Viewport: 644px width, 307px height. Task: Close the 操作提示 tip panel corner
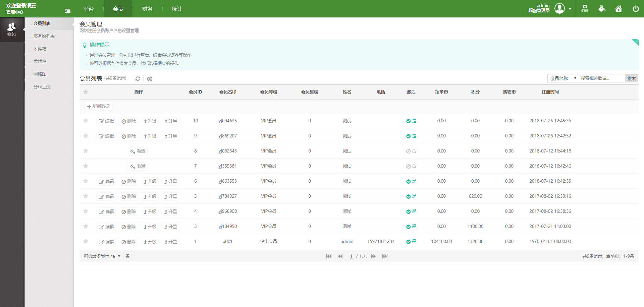pyautogui.click(x=636, y=42)
